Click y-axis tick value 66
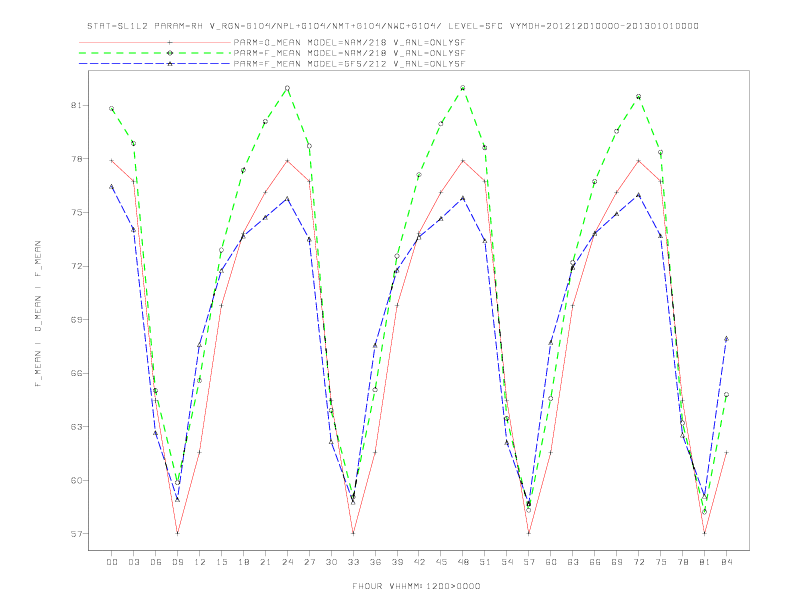Screen dimensions: 792x612 76,373
